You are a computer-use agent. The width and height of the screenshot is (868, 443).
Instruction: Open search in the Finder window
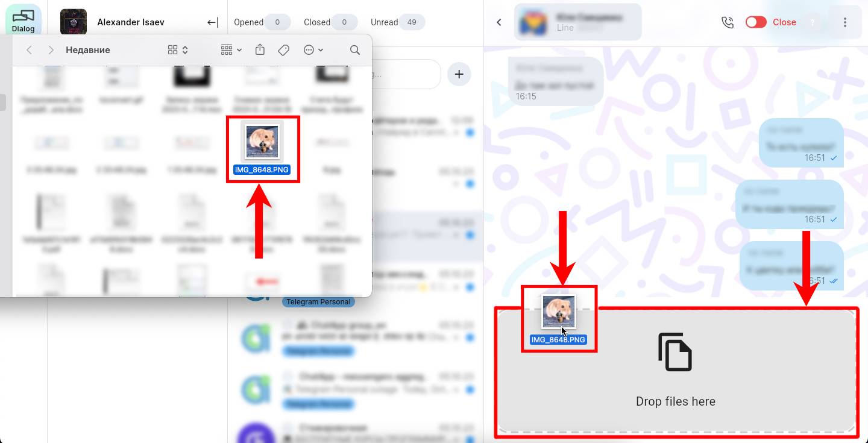[354, 50]
